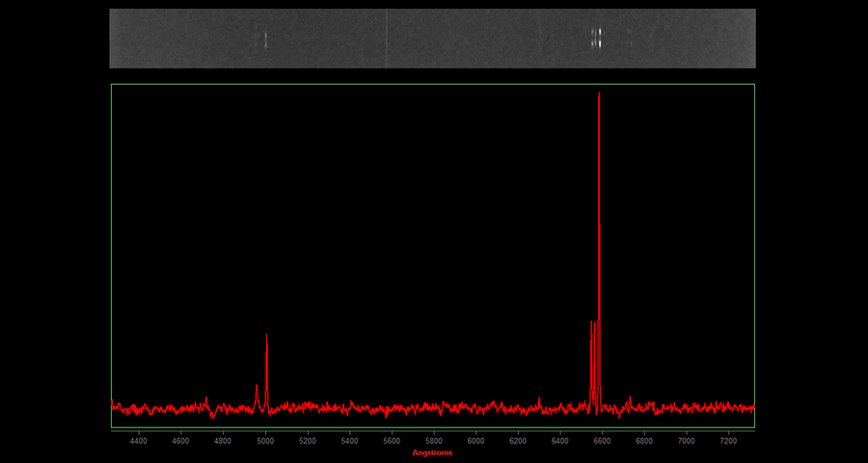
Task: Select the 5600 tick label on axis
Action: 392,441
